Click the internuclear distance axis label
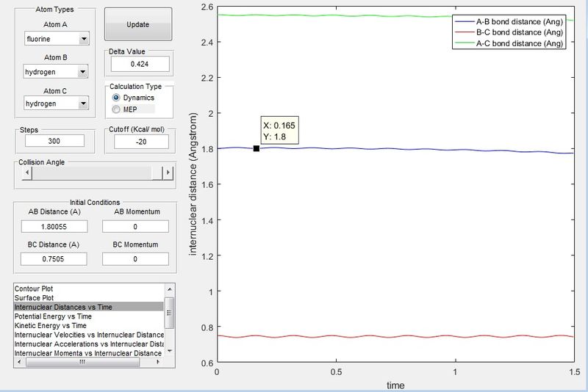Image resolution: width=588 pixels, height=392 pixels. pos(193,184)
